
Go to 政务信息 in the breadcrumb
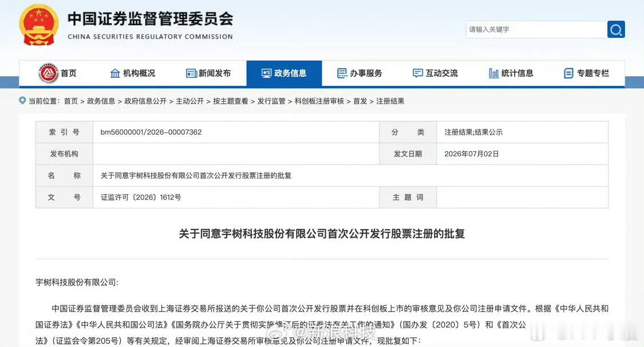click(x=101, y=101)
